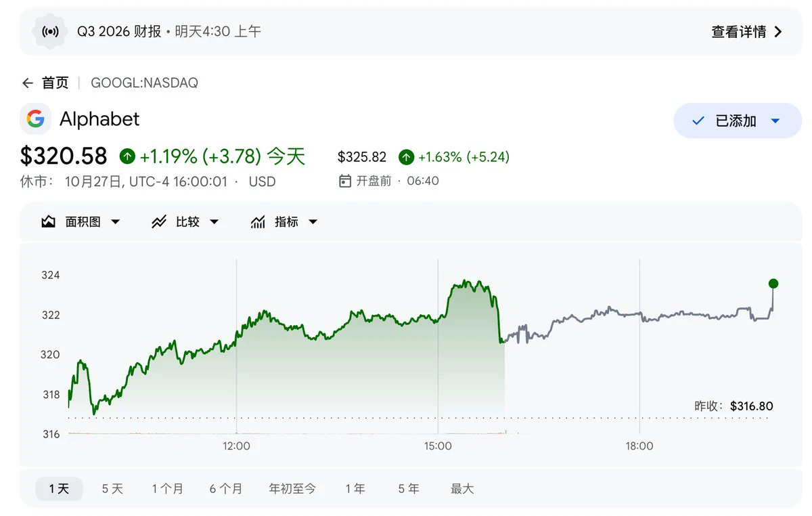Click the Alphabet company name
The image size is (812, 516).
(99, 119)
